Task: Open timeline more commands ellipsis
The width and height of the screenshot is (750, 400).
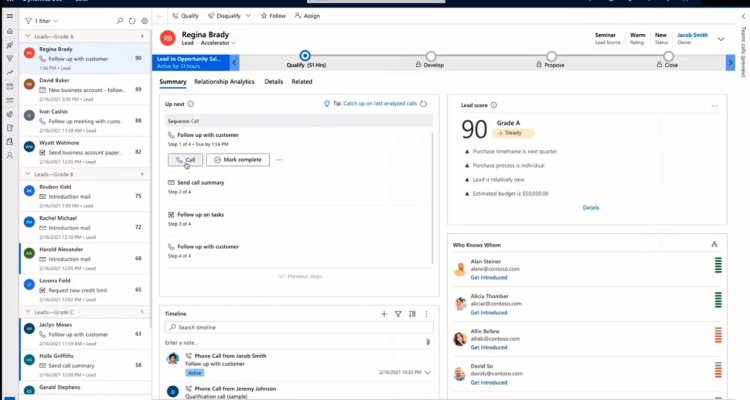Action: tap(426, 314)
